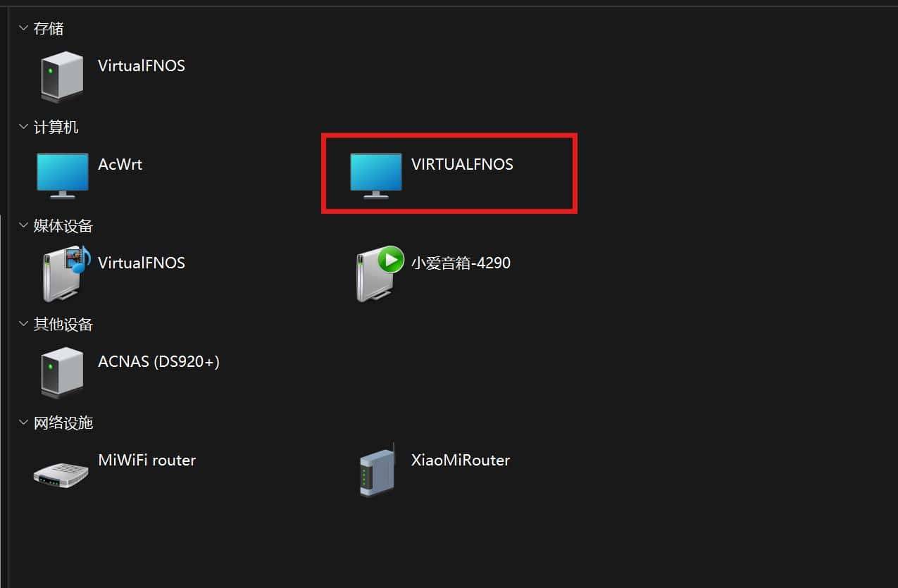The image size is (898, 588).
Task: Click the XiaoMiRouter name label
Action: [x=461, y=460]
